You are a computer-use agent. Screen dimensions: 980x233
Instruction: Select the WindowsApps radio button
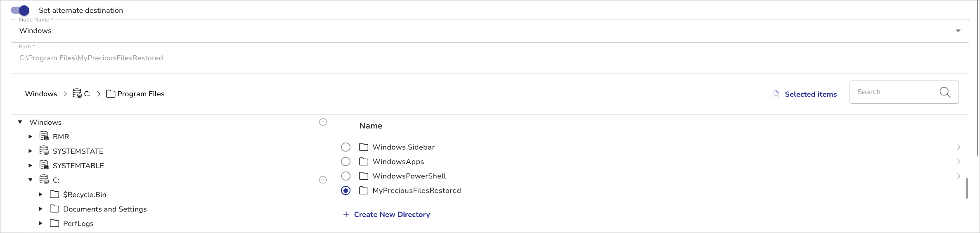346,162
